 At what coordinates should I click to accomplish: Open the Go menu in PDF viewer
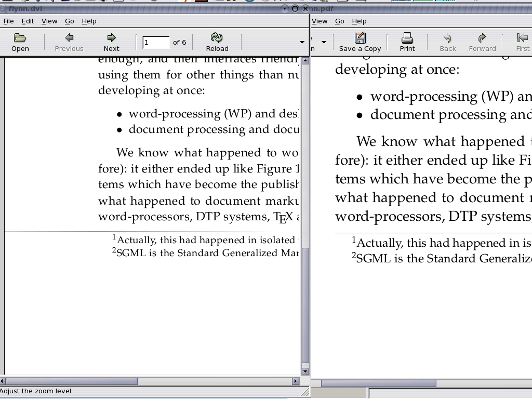click(x=340, y=21)
